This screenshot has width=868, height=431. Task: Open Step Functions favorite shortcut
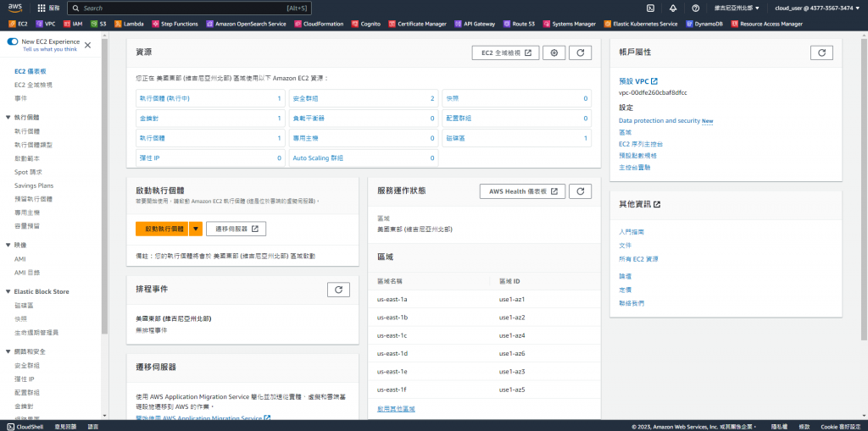pyautogui.click(x=175, y=24)
